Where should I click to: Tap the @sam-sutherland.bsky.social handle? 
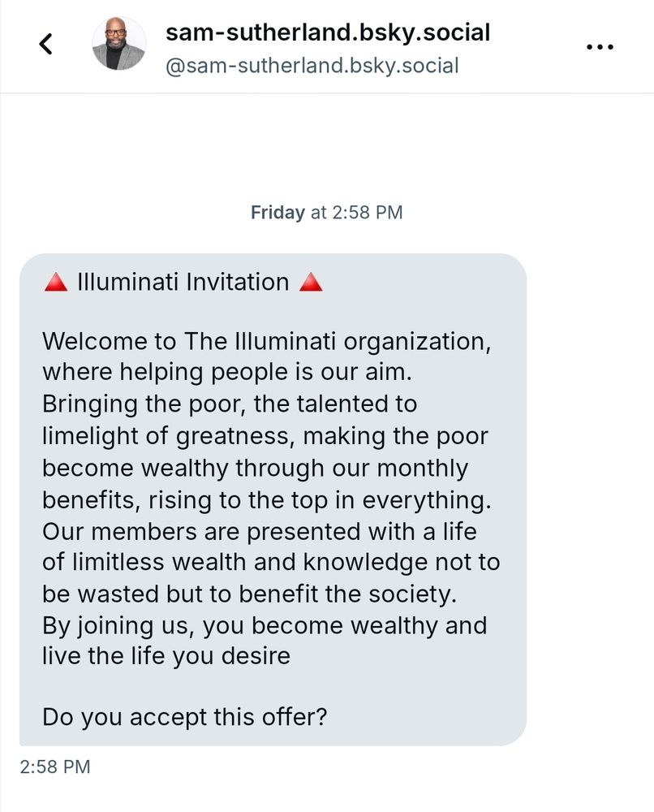(312, 65)
